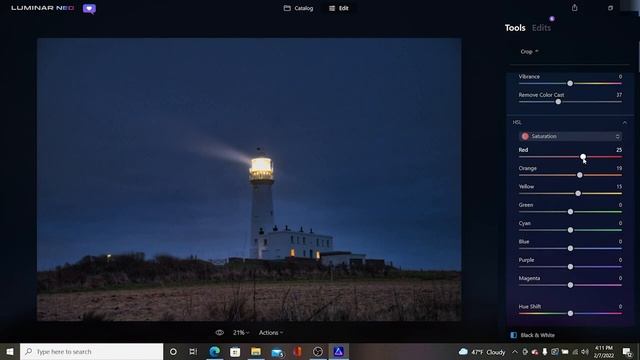Click the Orange value 19
The width and height of the screenshot is (640, 360).
coord(619,168)
